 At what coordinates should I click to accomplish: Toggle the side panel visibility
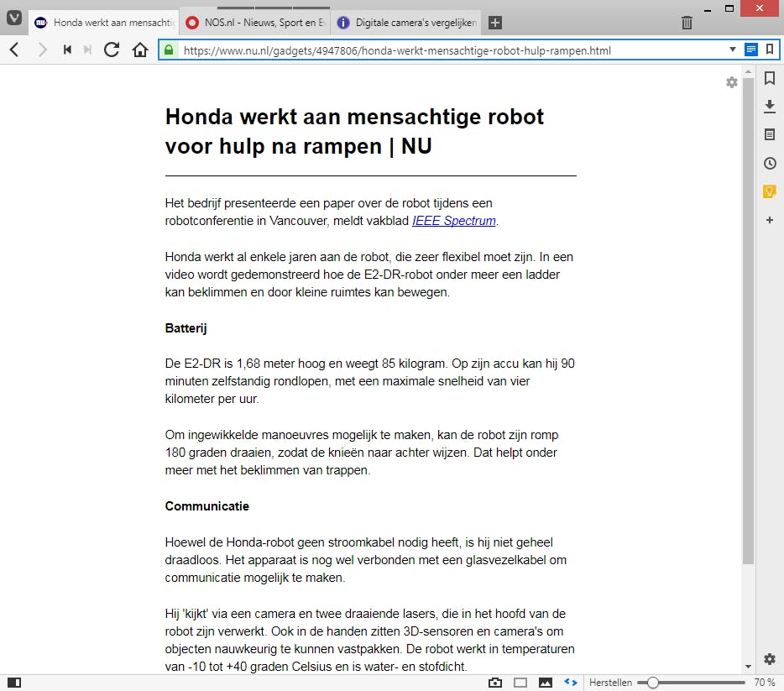(14, 683)
